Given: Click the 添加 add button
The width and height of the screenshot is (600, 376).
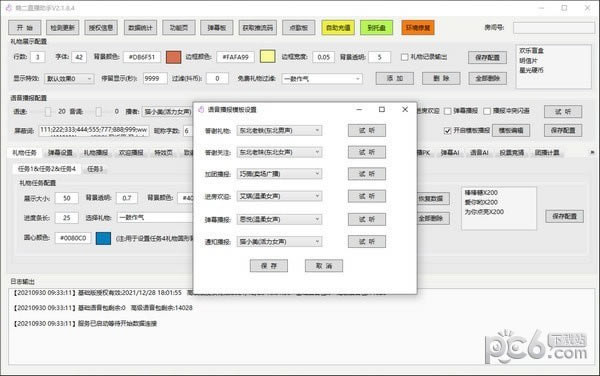Looking at the screenshot, I should pyautogui.click(x=395, y=78).
